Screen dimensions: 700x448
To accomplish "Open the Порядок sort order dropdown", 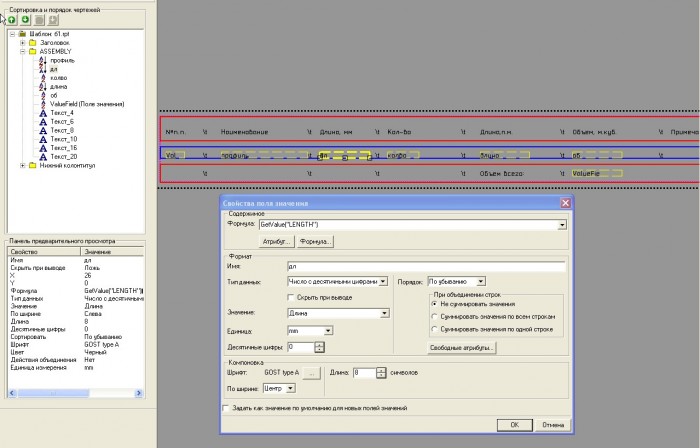I will coord(481,282).
